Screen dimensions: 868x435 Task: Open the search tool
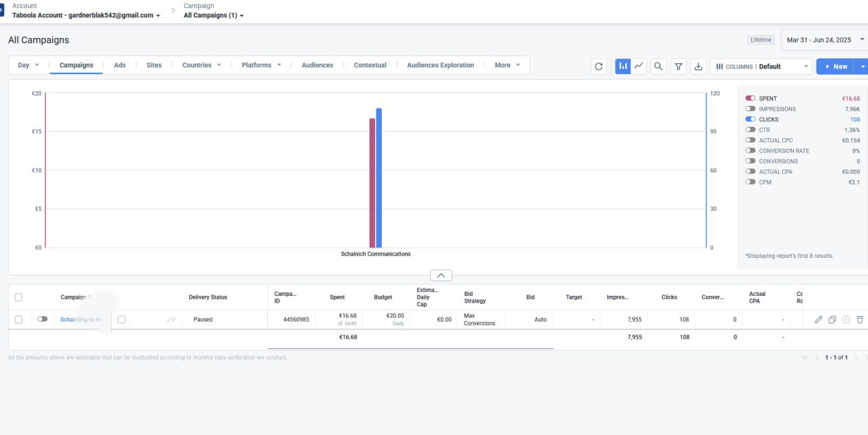click(658, 66)
